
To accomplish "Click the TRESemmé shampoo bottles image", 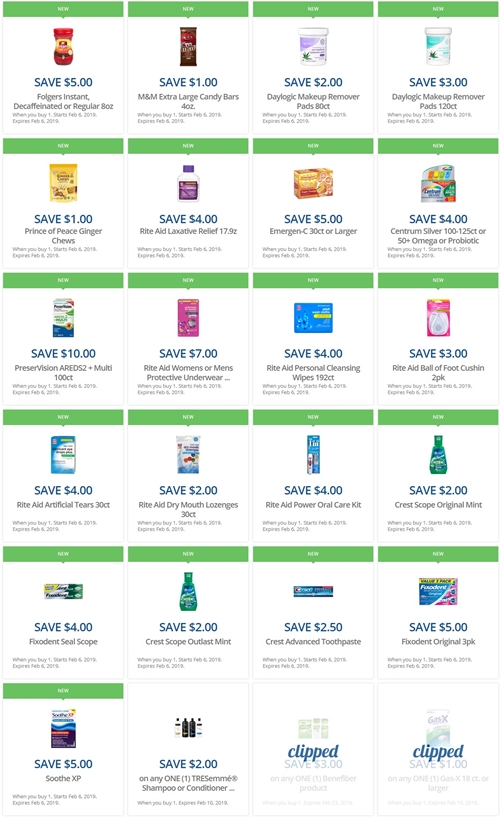I will point(188,727).
